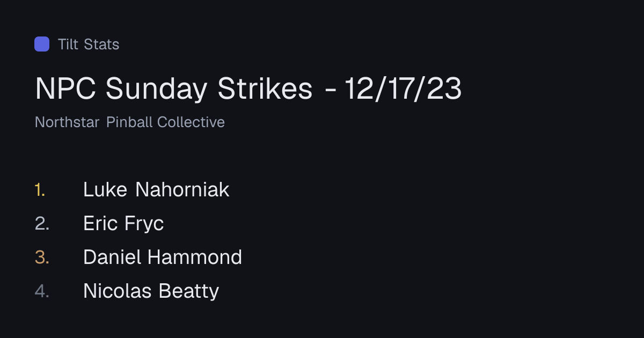
Task: Click the word Collective in the subtitle
Action: [191, 122]
